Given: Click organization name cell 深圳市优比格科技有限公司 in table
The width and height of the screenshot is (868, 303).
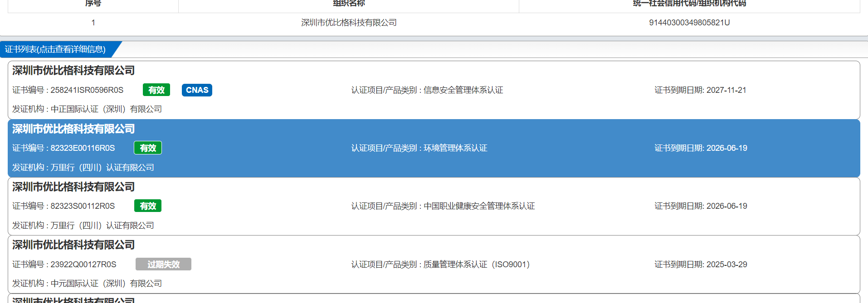Looking at the screenshot, I should (349, 23).
